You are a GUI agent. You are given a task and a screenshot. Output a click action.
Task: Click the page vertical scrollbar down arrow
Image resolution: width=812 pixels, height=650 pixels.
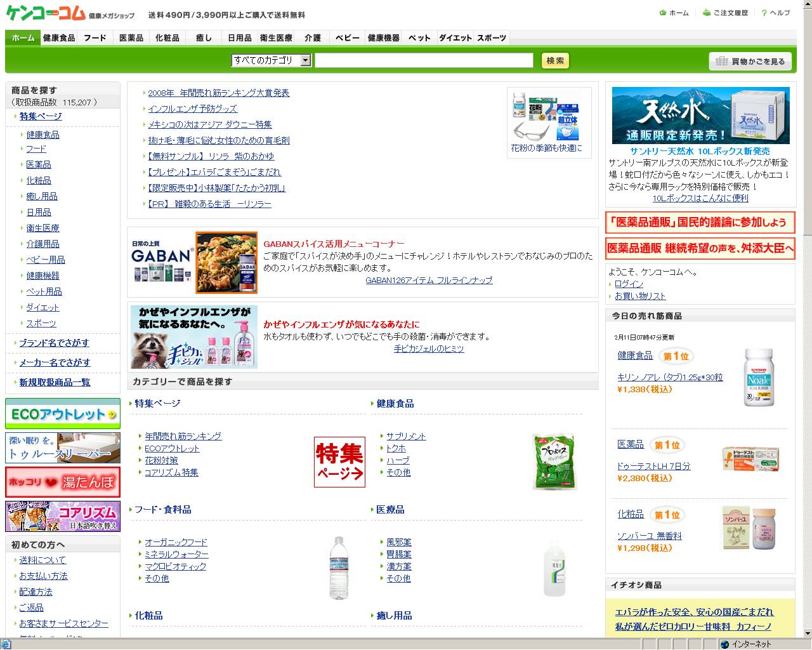point(806,632)
